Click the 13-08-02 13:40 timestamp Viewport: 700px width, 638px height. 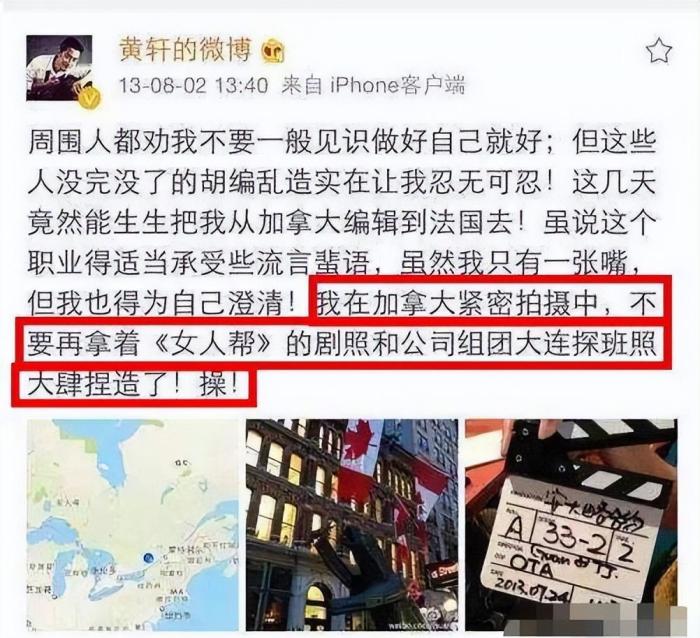tap(193, 85)
